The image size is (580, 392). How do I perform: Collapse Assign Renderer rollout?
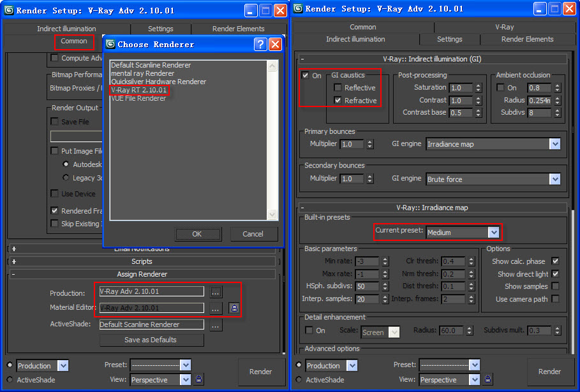pos(142,274)
